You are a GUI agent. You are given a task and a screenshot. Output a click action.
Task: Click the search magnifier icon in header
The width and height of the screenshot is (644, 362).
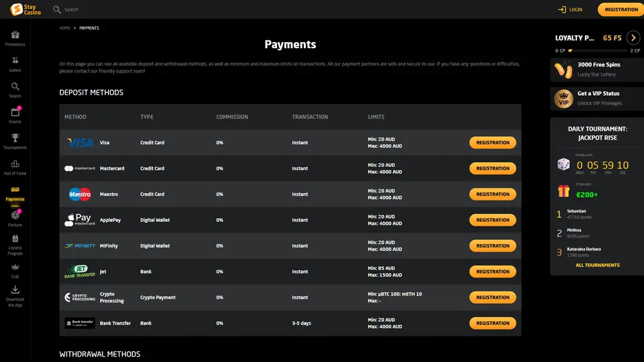(x=56, y=9)
